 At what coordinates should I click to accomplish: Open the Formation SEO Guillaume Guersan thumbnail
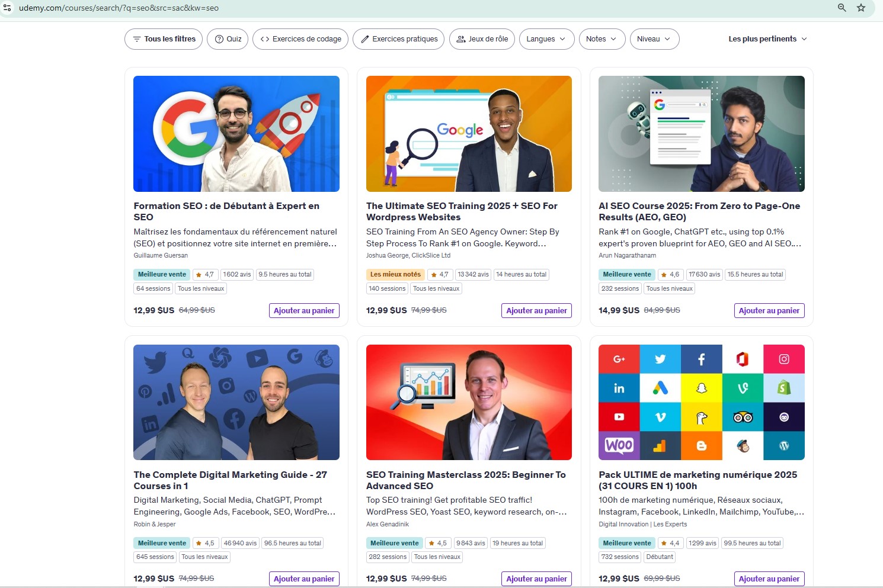pos(236,134)
